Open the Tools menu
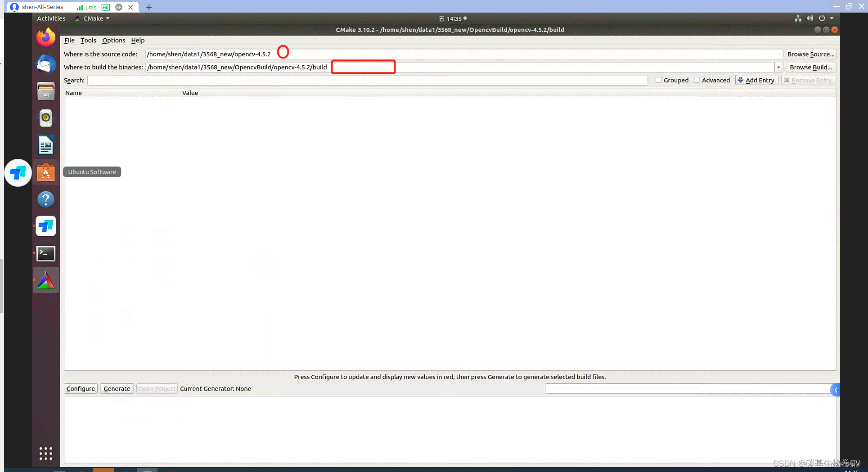The height and width of the screenshot is (472, 868). pos(88,40)
